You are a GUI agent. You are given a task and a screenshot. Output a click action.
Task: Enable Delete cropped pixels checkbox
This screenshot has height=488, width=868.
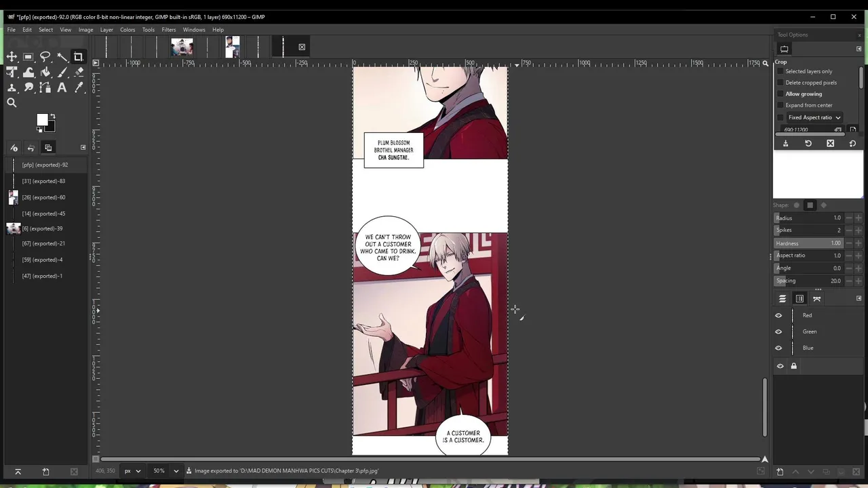point(780,83)
